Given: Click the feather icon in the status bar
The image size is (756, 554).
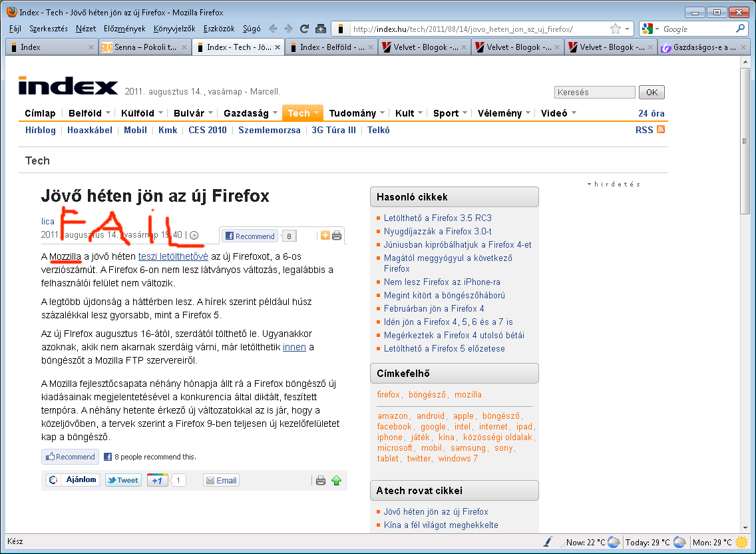Looking at the screenshot, I should pyautogui.click(x=548, y=542).
